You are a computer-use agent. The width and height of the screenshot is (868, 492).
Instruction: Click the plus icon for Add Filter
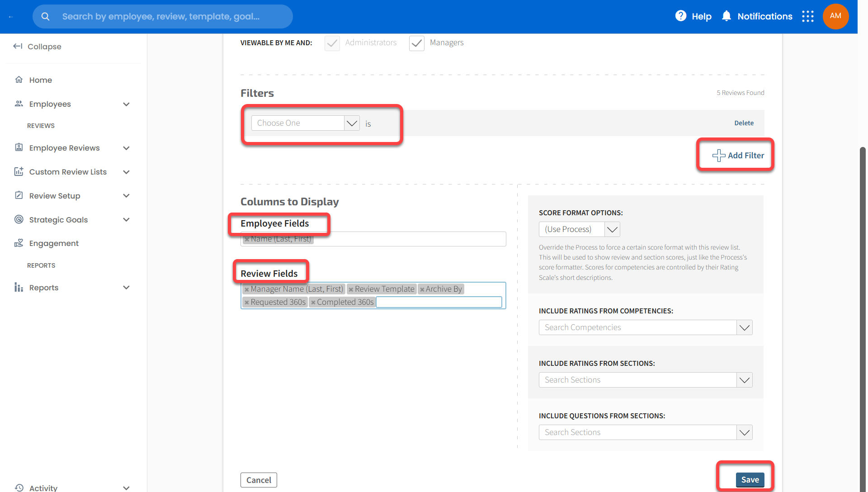click(718, 156)
